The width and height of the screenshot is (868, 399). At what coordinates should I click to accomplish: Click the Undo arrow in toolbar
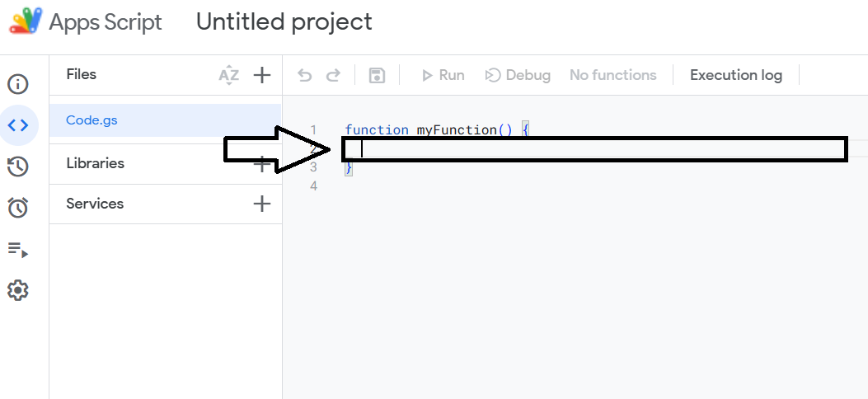pyautogui.click(x=305, y=76)
